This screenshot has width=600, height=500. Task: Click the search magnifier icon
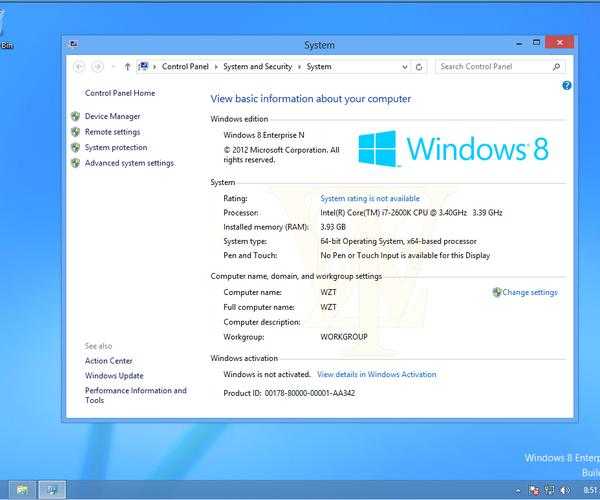(556, 67)
